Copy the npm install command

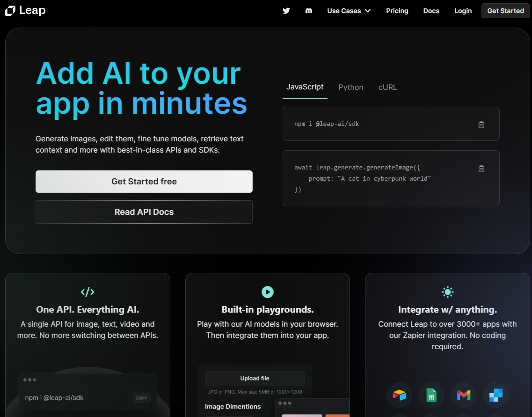click(481, 124)
